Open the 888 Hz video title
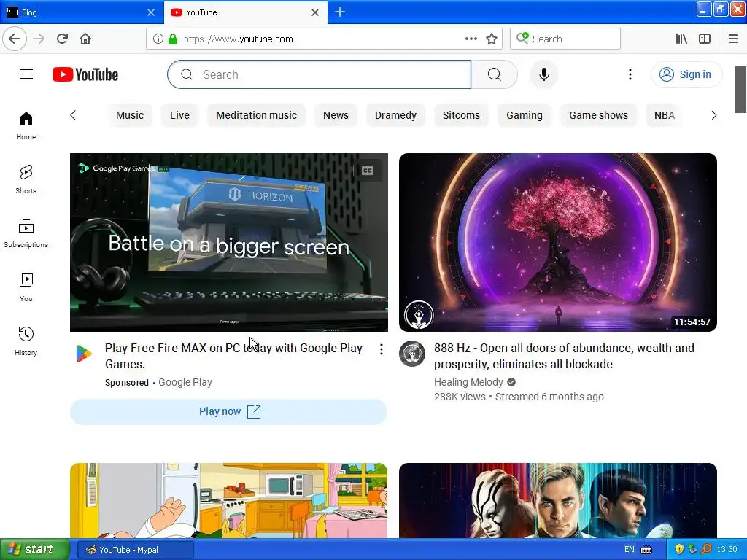This screenshot has height=560, width=747. click(564, 356)
